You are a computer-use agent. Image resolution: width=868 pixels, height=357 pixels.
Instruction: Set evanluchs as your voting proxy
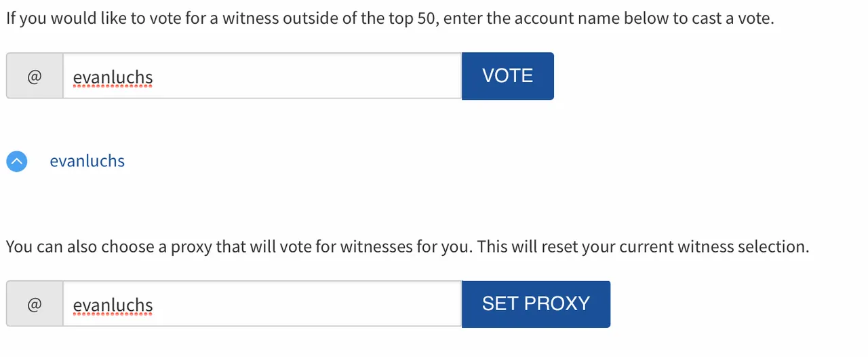tap(536, 304)
